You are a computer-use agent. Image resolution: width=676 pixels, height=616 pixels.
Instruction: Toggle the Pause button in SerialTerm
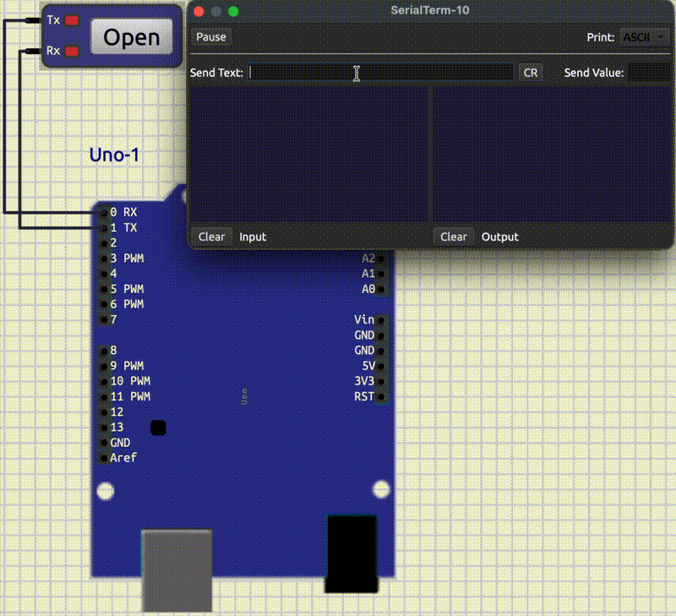[x=211, y=37]
